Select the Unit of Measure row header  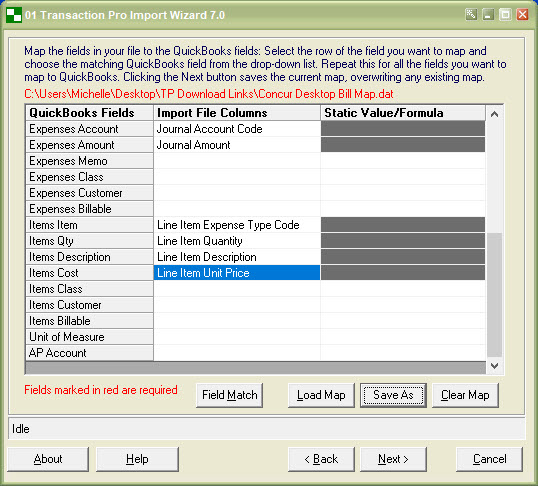point(89,337)
